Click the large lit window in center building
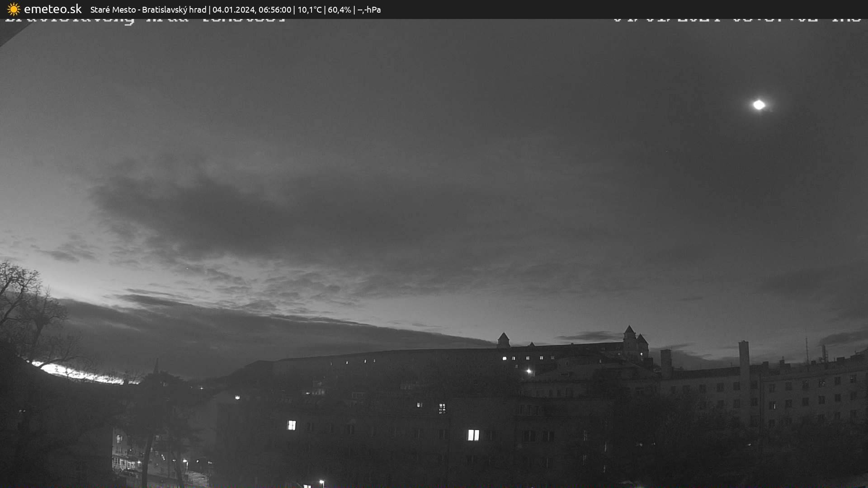Viewport: 868px width, 488px height. (x=473, y=435)
